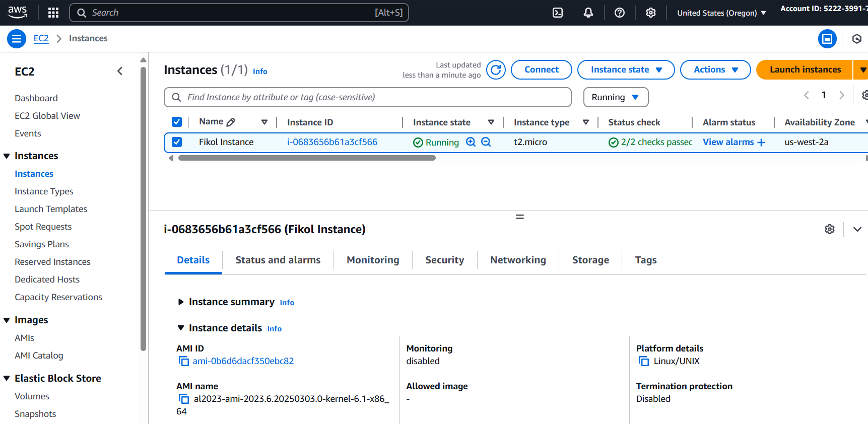This screenshot has height=424, width=868.
Task: Switch to the Status and alarms tab
Action: tap(278, 260)
